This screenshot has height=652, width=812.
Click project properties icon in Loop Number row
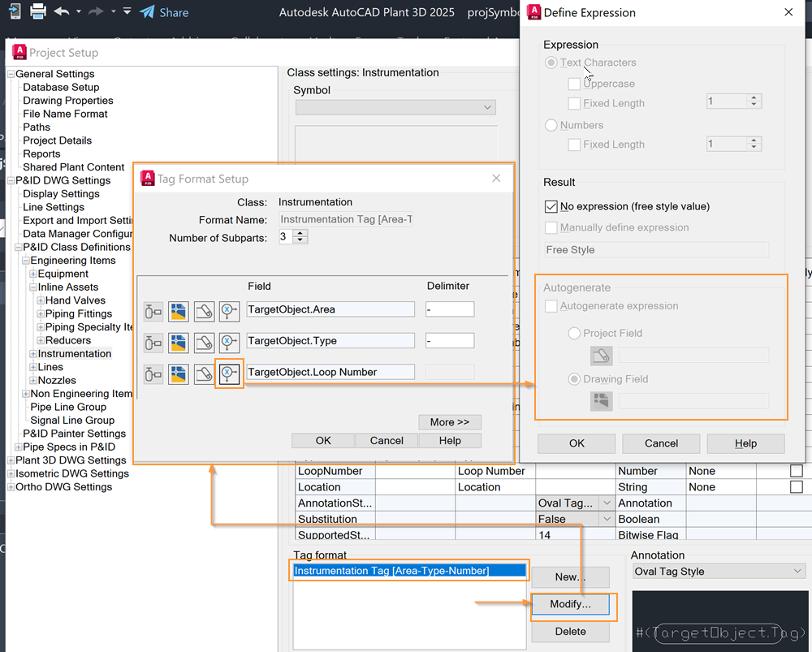click(x=204, y=373)
